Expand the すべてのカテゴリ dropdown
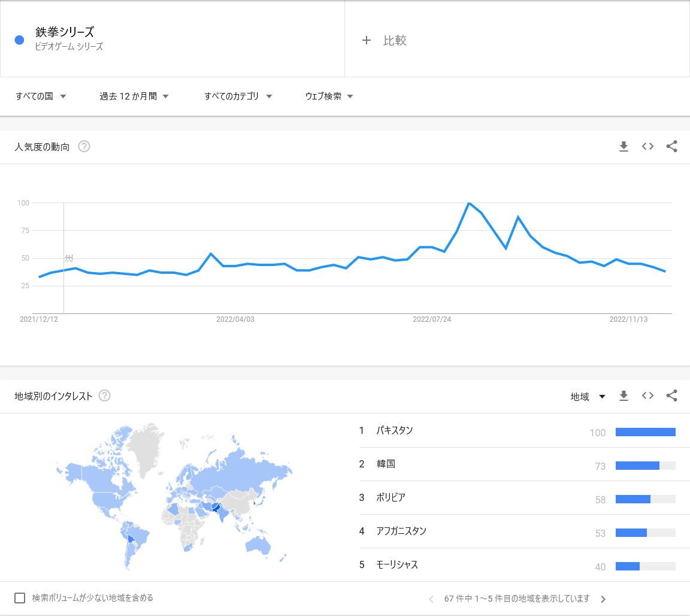This screenshot has width=690, height=616. [238, 96]
